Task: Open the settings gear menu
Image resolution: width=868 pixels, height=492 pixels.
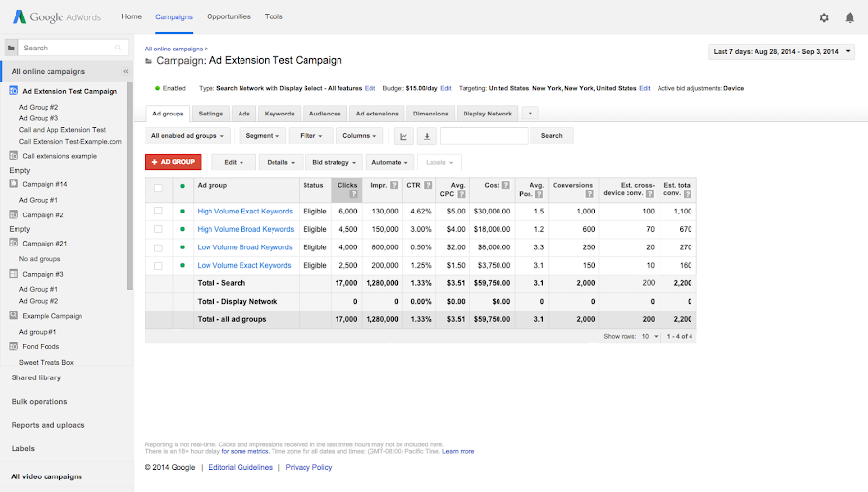Action: [x=824, y=17]
